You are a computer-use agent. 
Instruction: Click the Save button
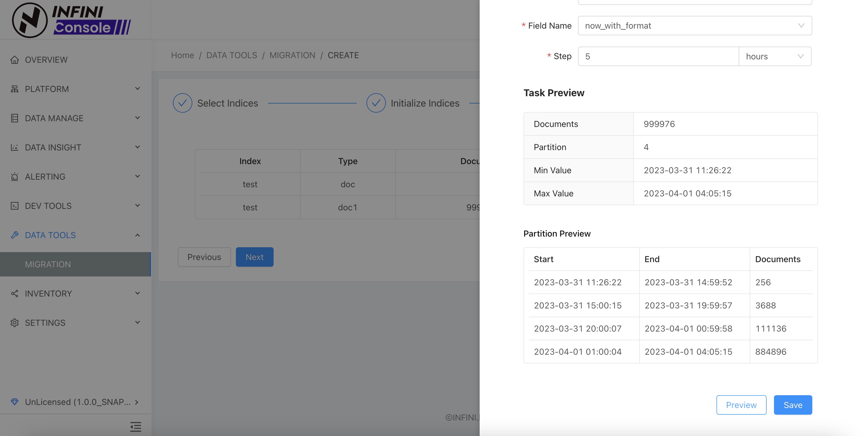pos(793,405)
